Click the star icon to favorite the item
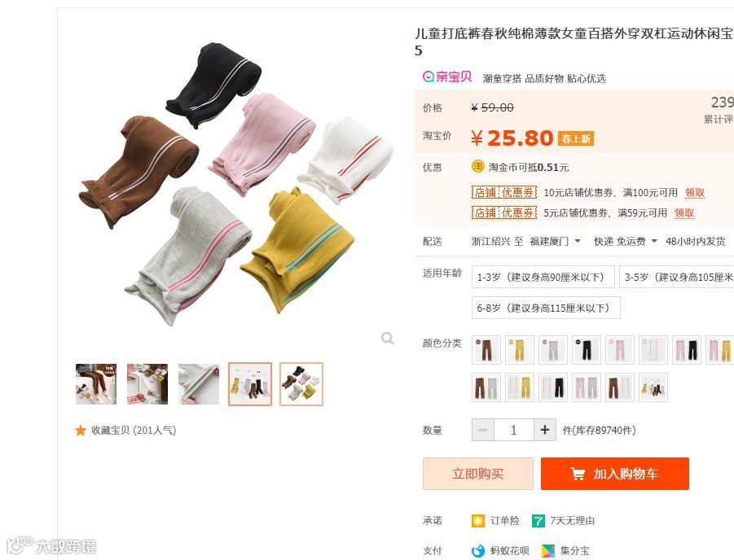Screen dimensions: 734x560 pos(81,431)
